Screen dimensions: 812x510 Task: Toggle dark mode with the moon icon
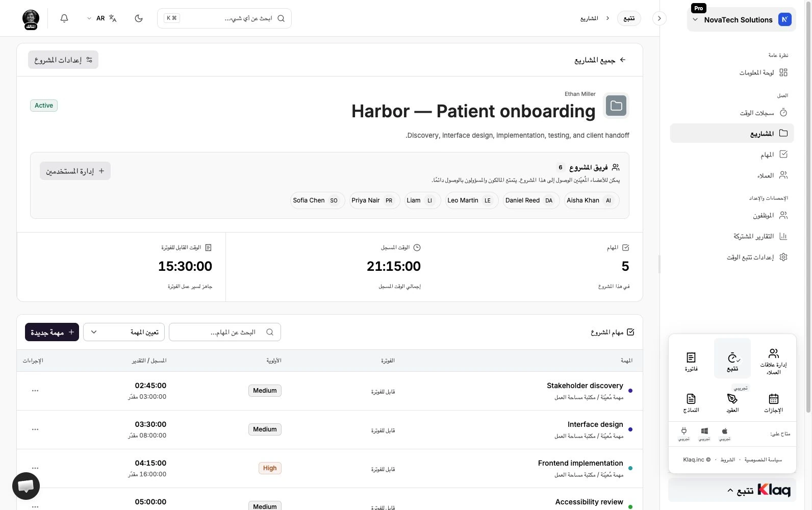[x=139, y=18]
